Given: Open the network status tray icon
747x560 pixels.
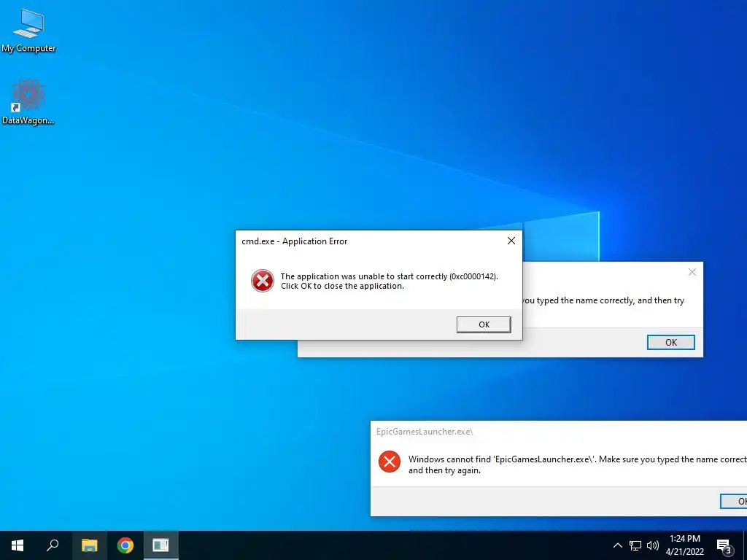Looking at the screenshot, I should point(635,545).
